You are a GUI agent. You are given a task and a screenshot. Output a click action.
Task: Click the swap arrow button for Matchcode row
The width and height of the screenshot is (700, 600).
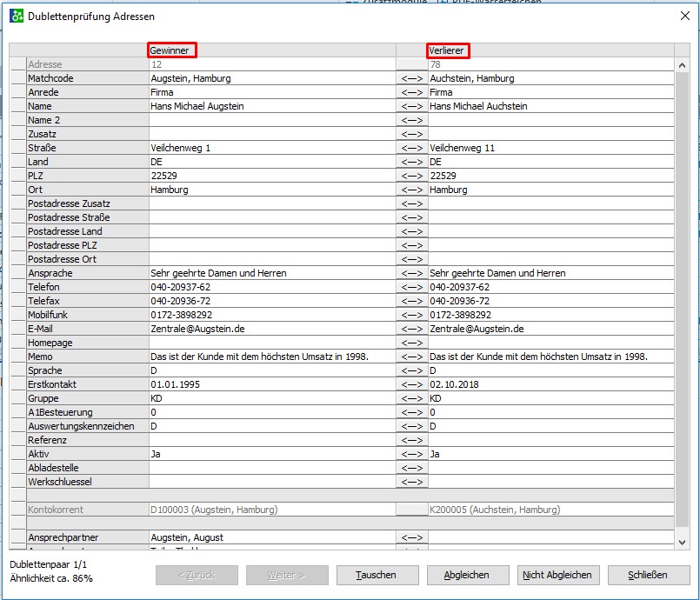(411, 78)
